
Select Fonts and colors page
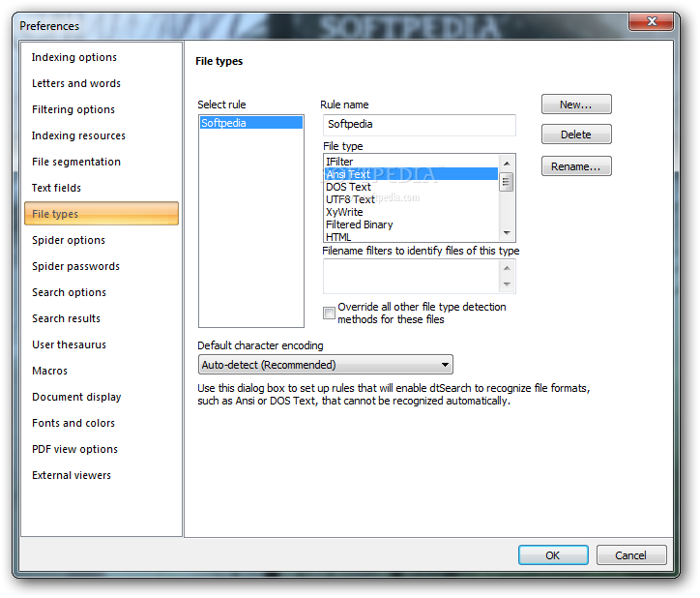pos(73,423)
